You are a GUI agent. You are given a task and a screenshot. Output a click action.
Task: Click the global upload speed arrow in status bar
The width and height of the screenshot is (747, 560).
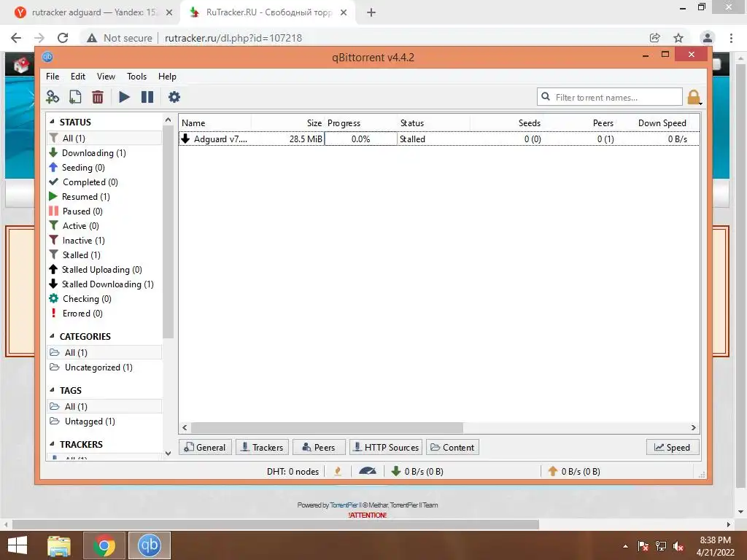(x=553, y=472)
